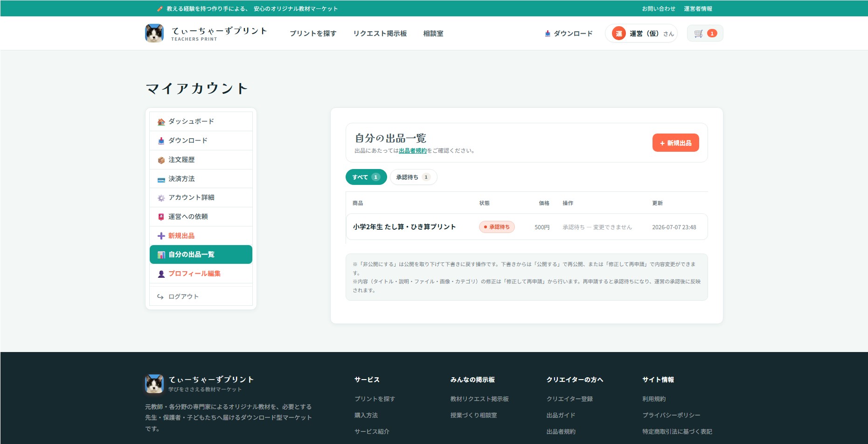Click the order history box icon
The width and height of the screenshot is (868, 444).
[x=161, y=160]
